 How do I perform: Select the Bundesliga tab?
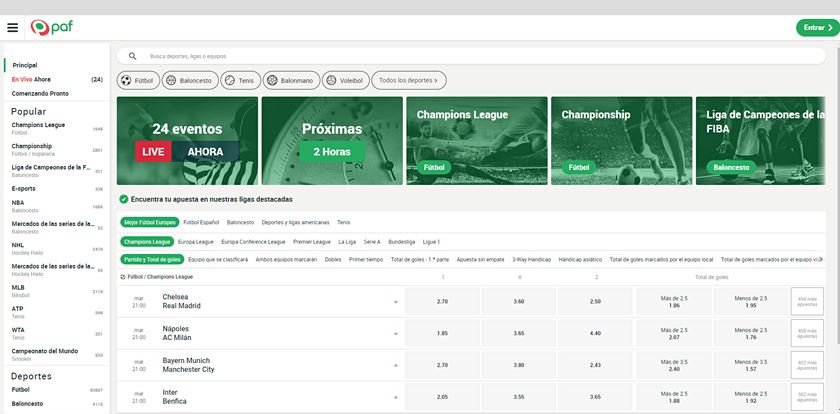(402, 242)
